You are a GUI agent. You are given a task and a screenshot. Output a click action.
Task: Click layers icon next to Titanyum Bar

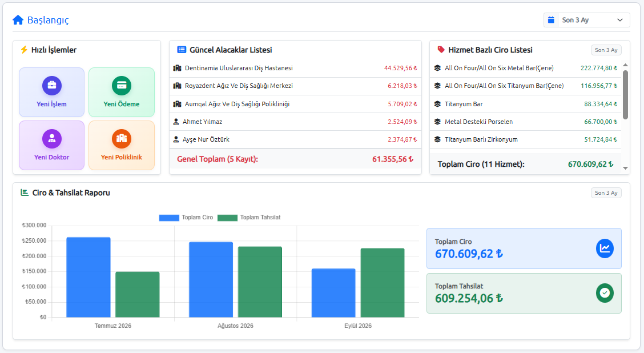437,104
